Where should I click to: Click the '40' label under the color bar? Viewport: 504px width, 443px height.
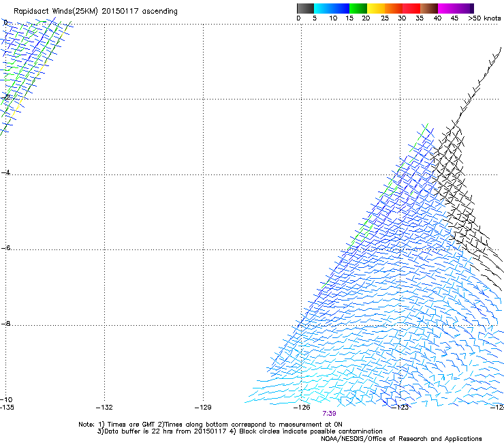(x=437, y=18)
